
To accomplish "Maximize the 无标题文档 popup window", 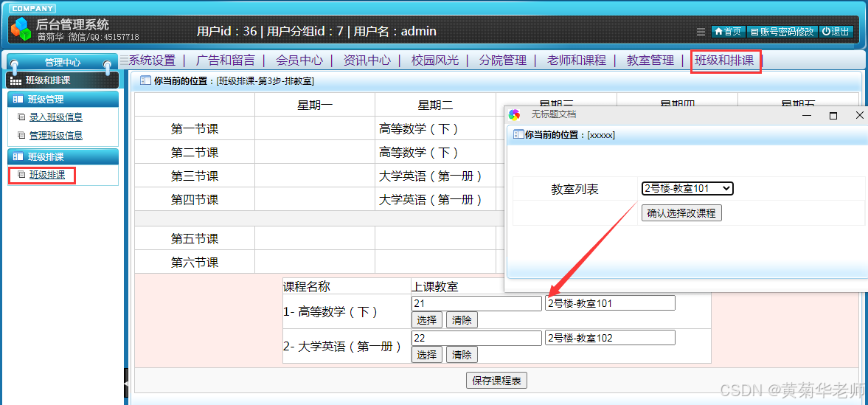I will 833,115.
